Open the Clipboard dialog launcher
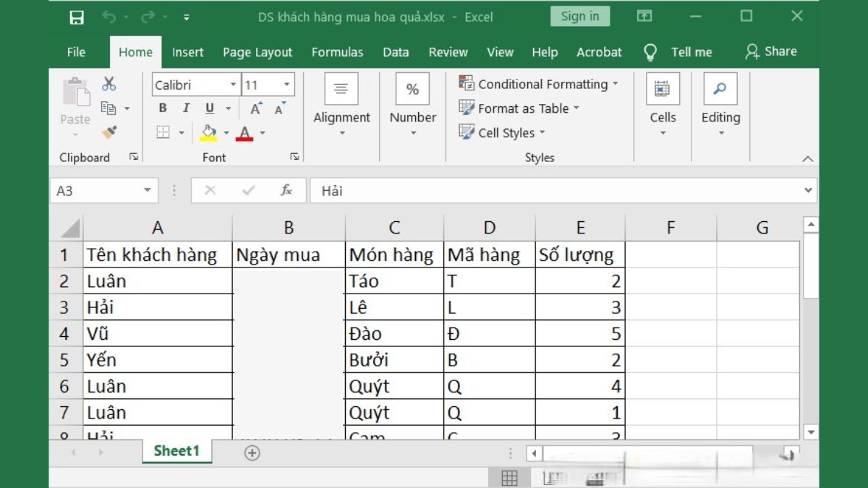Screen dimensions: 868x488 pos(134,157)
